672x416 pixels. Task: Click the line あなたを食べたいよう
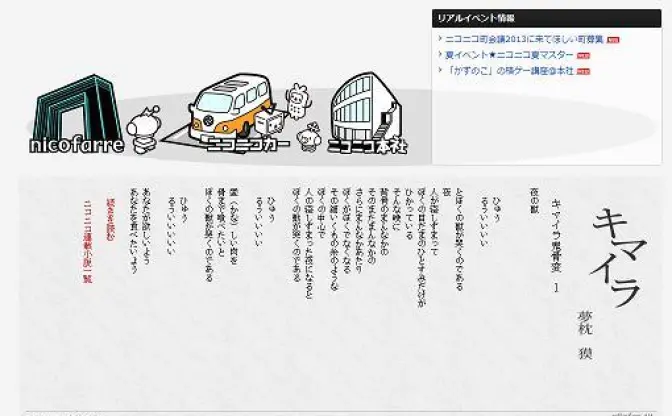(133, 230)
